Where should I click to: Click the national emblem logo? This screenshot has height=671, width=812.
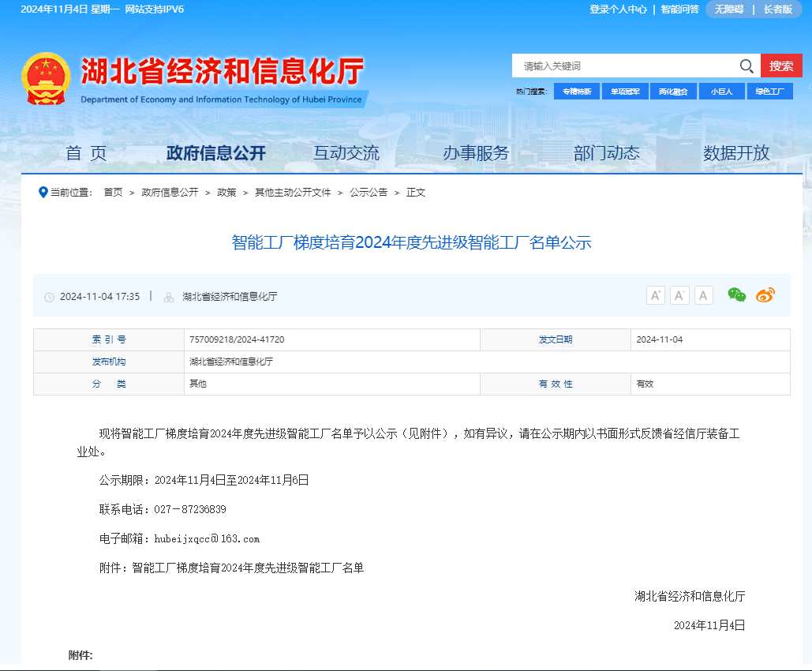[x=46, y=79]
